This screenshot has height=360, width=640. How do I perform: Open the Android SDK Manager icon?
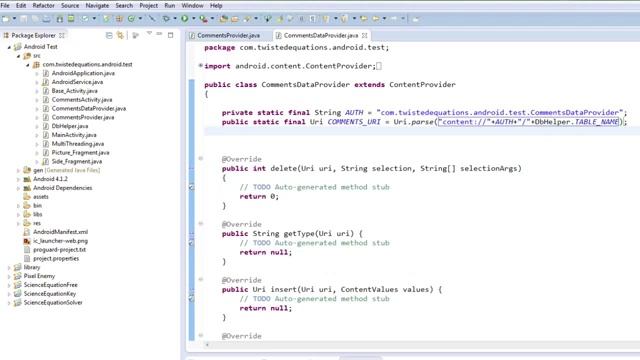click(60, 19)
